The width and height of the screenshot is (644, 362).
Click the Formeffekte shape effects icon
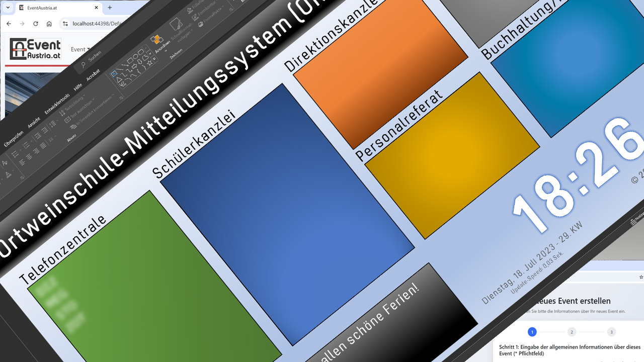tap(200, 24)
